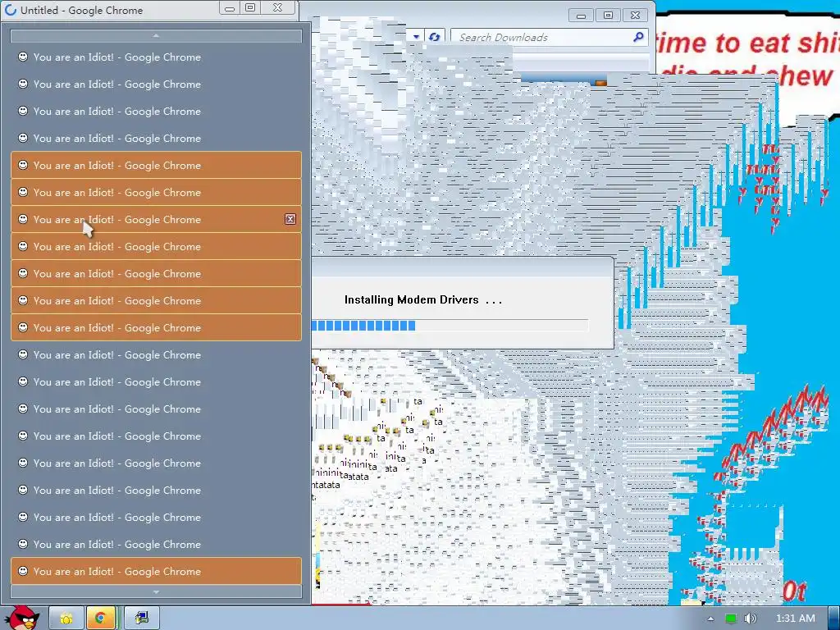Open the Explorer address bar dropdown arrow

tap(416, 37)
